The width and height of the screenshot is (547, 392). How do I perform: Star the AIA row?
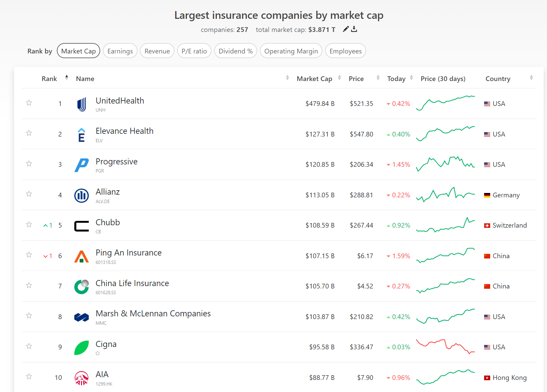tap(29, 376)
